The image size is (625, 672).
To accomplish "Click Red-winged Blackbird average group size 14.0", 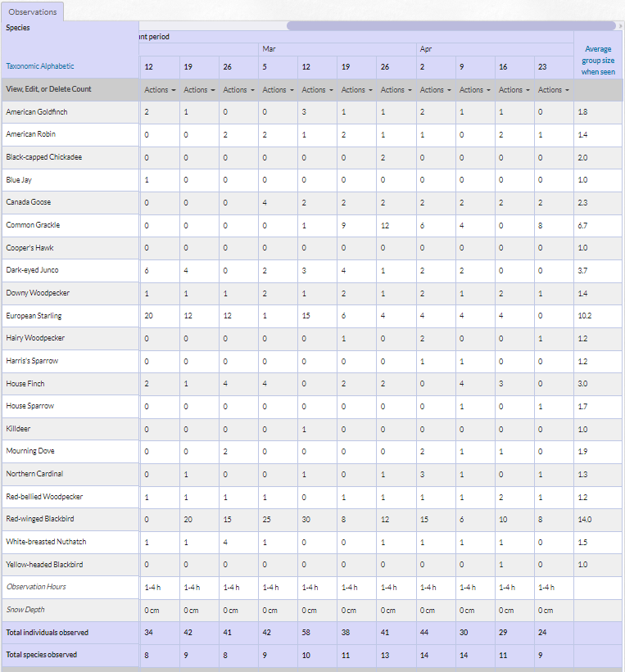I will [x=585, y=520].
